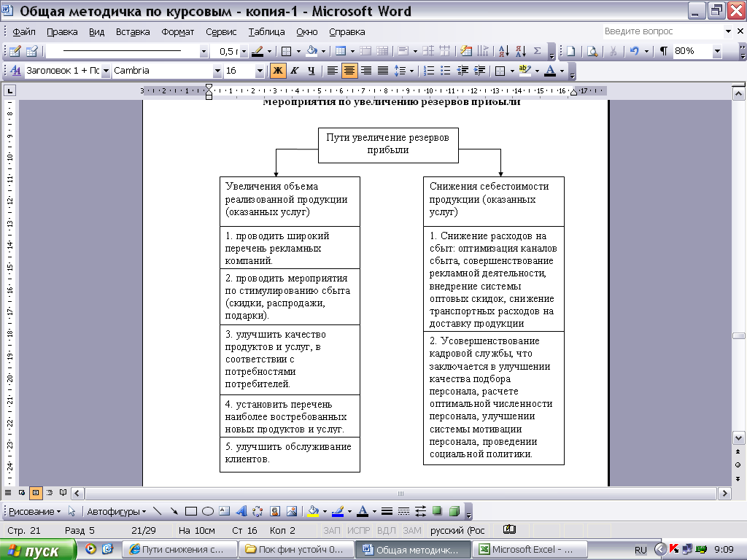Open the Правка menu

62,32
